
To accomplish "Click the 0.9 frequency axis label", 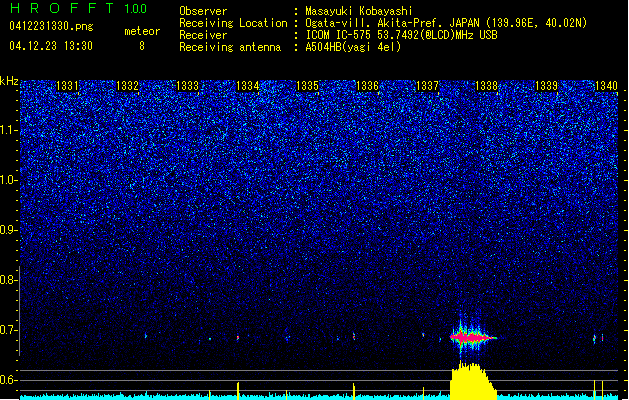I will [x=9, y=230].
